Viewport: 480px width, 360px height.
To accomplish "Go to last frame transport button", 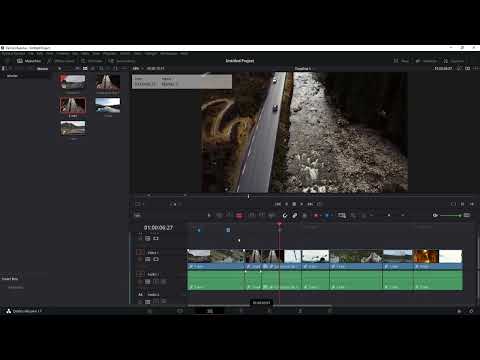I will [x=310, y=204].
